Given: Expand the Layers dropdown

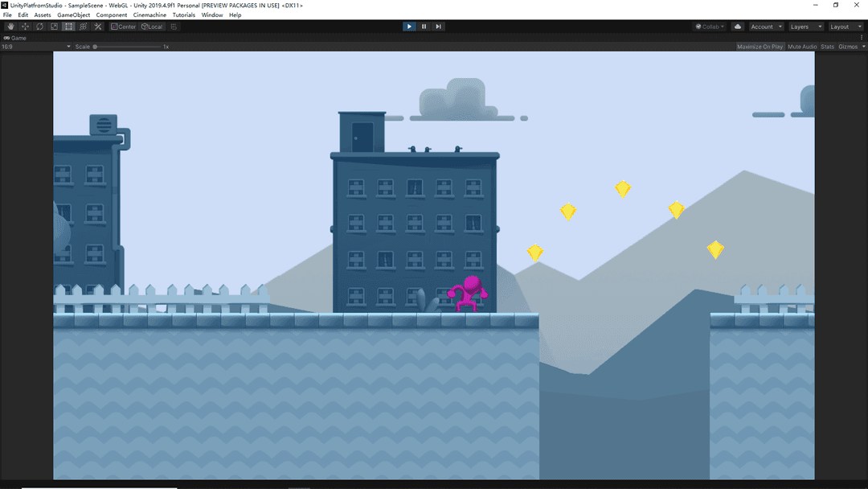Looking at the screenshot, I should tap(806, 27).
